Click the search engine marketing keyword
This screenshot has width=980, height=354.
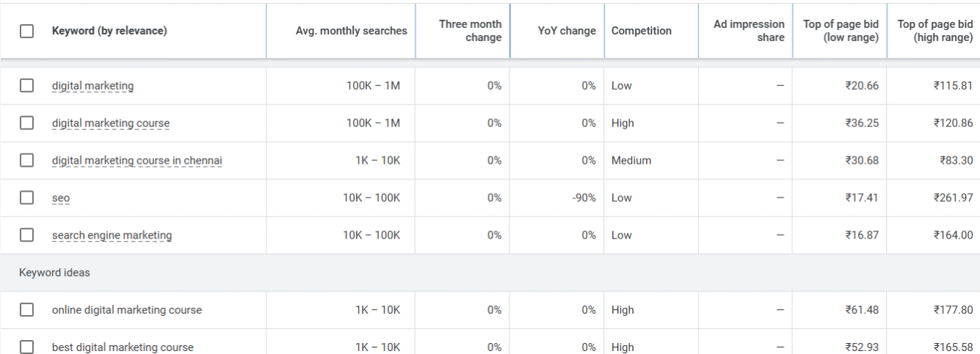[112, 236]
